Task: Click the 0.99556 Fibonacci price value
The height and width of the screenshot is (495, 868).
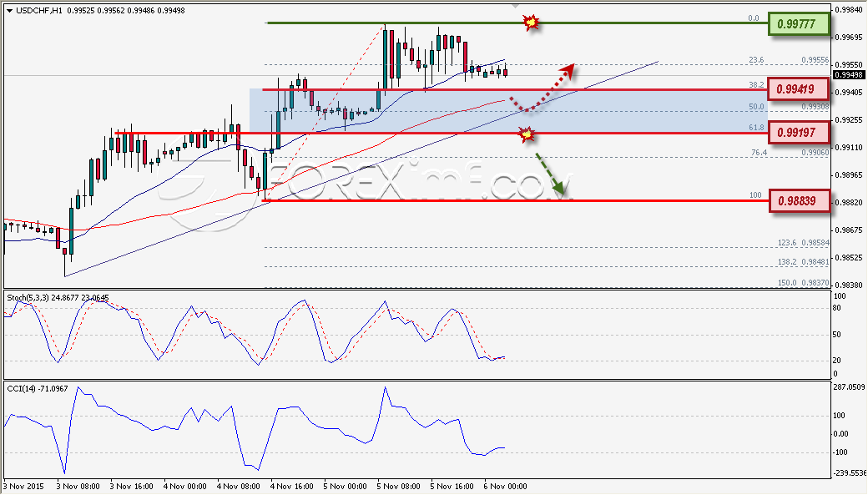Action: (x=815, y=60)
